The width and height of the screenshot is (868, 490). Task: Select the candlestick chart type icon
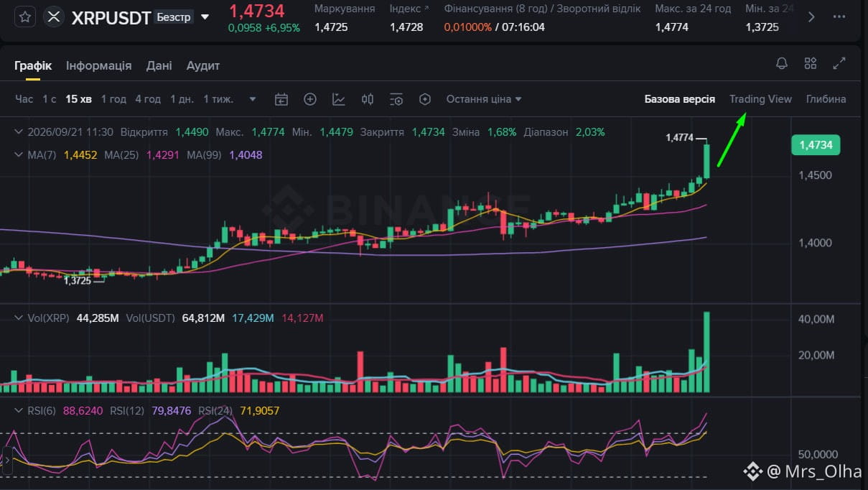(368, 99)
